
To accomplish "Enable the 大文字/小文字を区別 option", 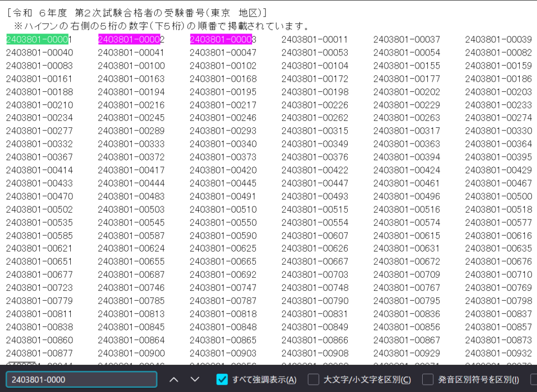I will point(313,379).
